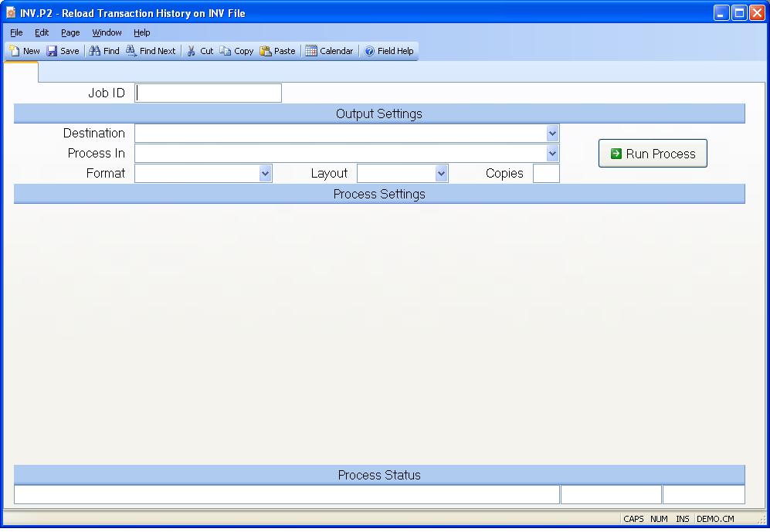The image size is (770, 532).
Task: Open the Window menu
Action: pyautogui.click(x=107, y=32)
